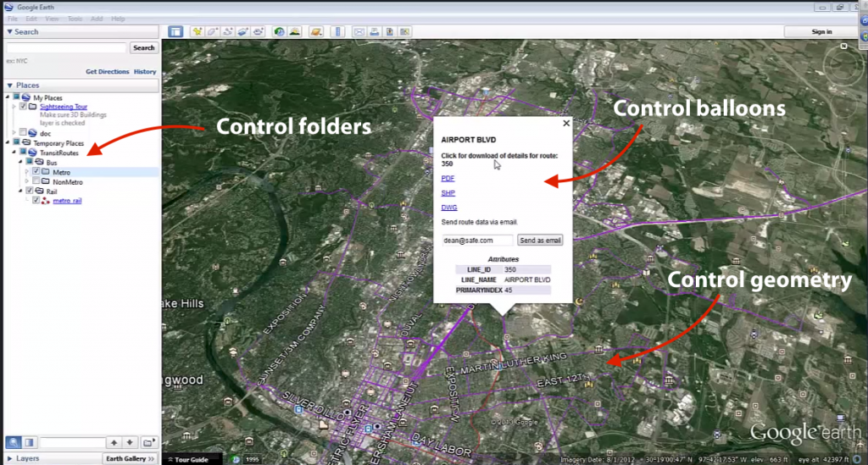
Task: Click the SHP download link in the balloon
Action: point(448,193)
